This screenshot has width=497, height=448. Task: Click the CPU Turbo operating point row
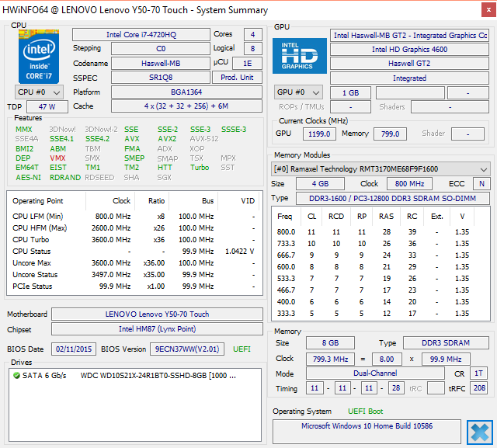(134, 240)
